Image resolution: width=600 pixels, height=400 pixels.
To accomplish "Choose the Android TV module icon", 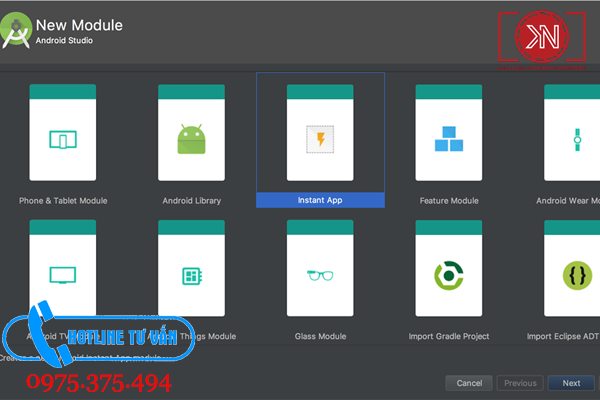I will point(63,275).
